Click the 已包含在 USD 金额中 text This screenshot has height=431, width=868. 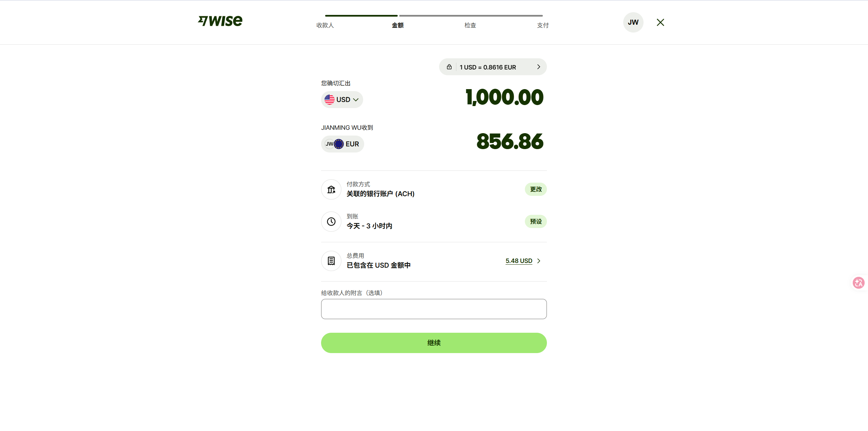tap(378, 265)
